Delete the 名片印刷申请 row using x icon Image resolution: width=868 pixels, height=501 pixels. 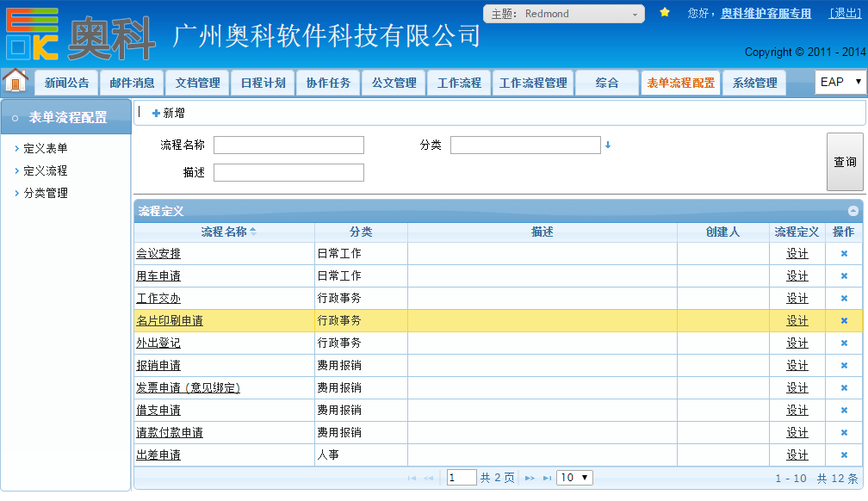[x=844, y=321]
